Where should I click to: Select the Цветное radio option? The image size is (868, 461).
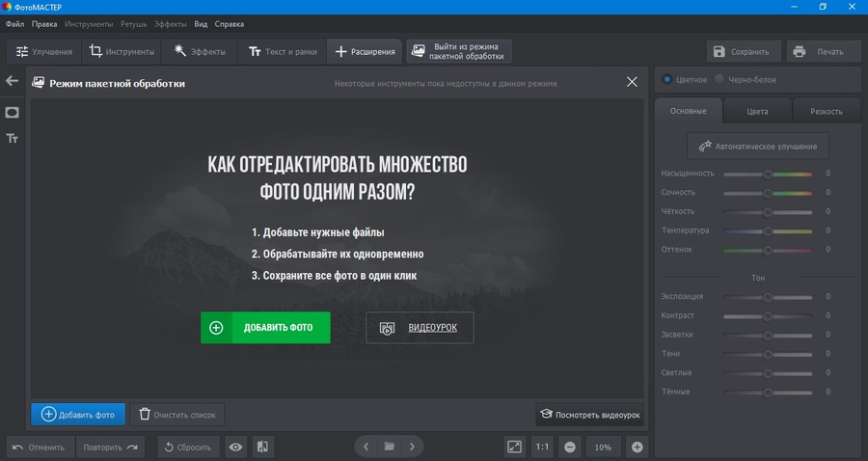coord(667,79)
